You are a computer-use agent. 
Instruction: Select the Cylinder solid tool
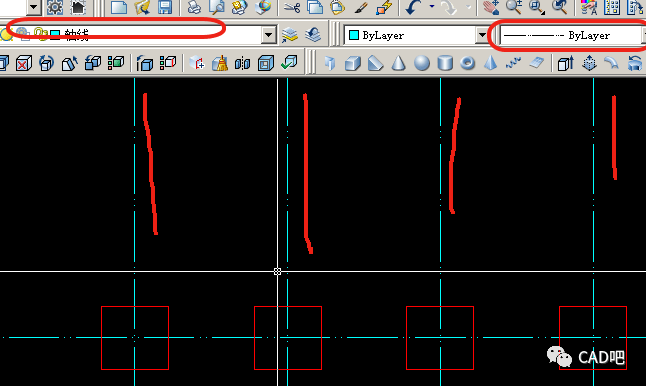[x=445, y=63]
